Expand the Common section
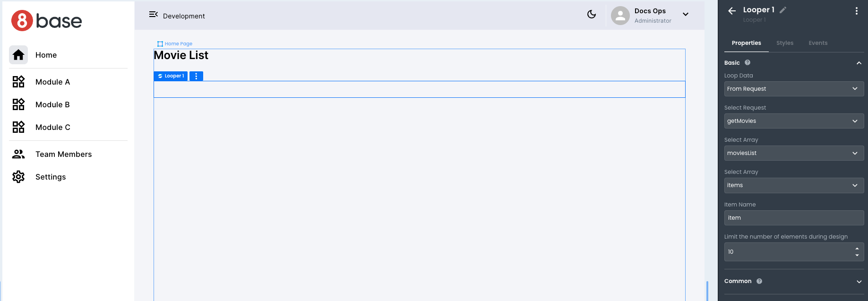The height and width of the screenshot is (301, 868). [859, 282]
